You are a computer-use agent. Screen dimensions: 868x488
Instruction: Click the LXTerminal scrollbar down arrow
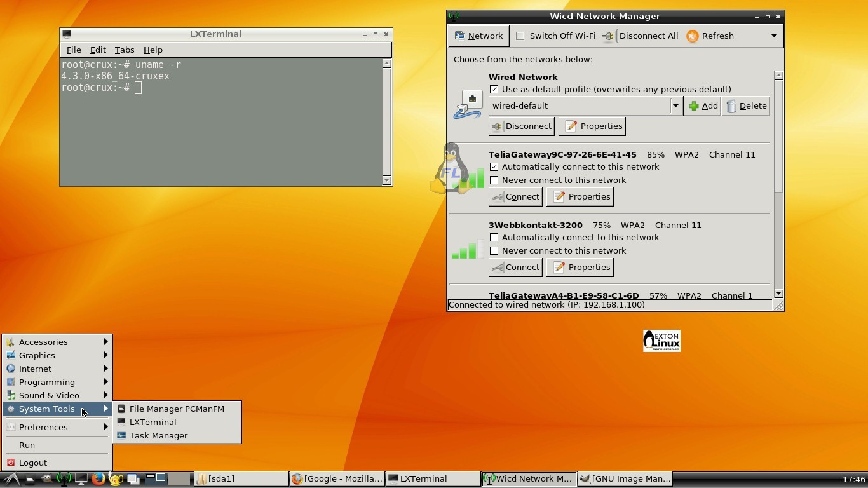(386, 180)
